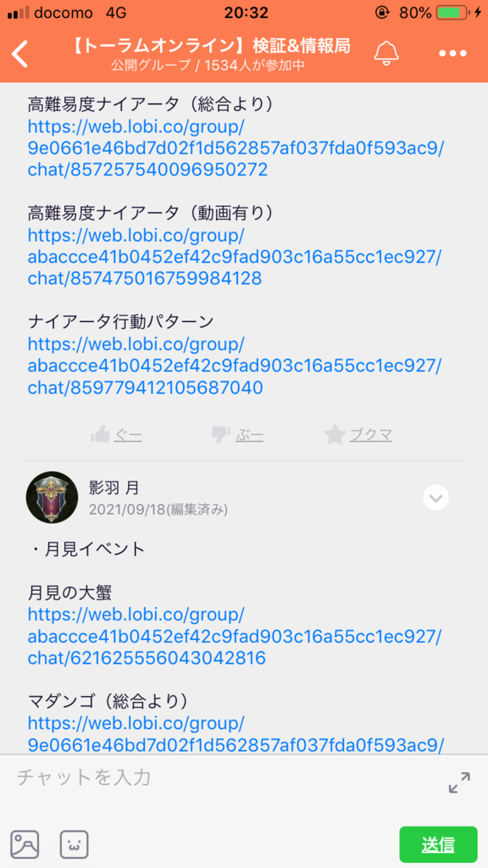Screen dimensions: 488x868
Task: Expand the chat input to fullscreen
Action: point(459,782)
